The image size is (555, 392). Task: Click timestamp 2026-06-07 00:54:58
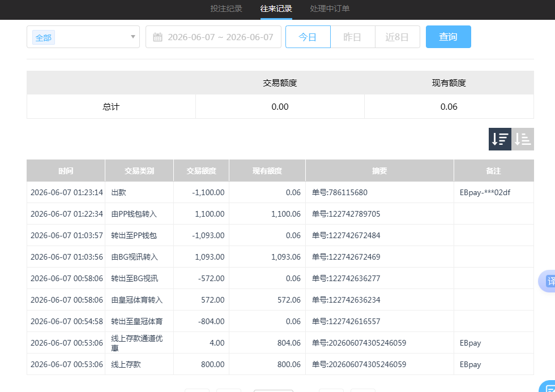(67, 321)
